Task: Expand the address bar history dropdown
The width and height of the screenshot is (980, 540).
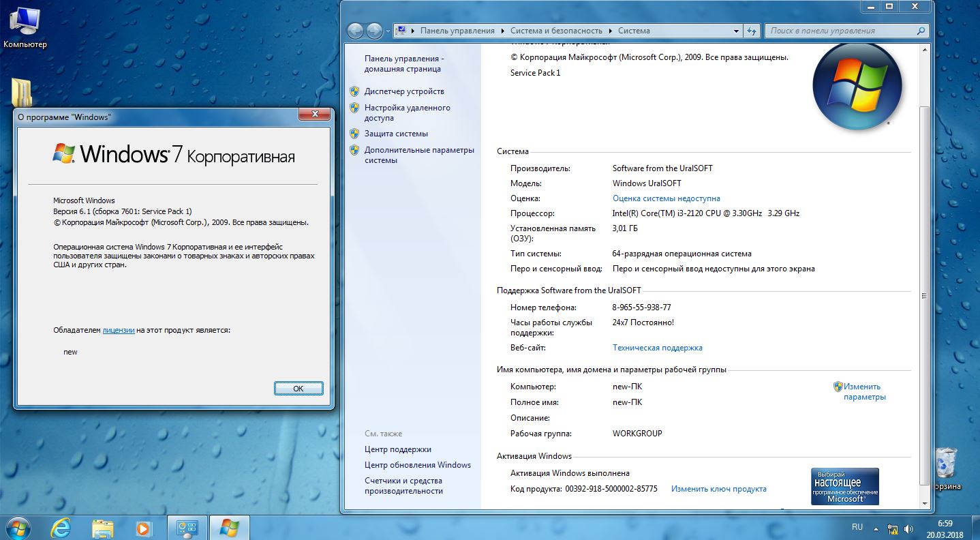Action: point(736,31)
